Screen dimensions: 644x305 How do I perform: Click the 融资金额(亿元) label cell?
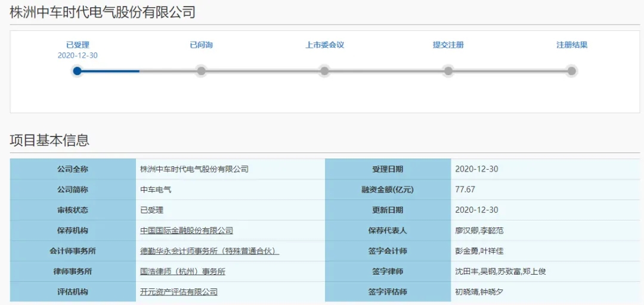[388, 189]
